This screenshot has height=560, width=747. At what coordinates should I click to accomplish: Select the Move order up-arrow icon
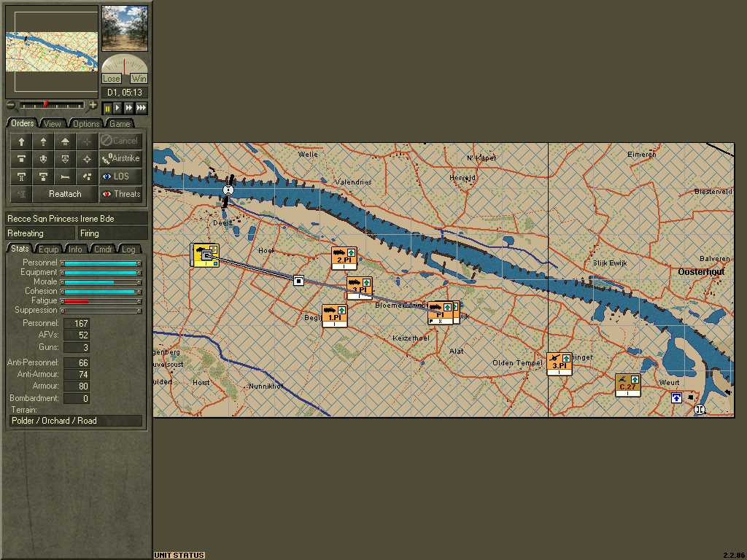pos(21,141)
